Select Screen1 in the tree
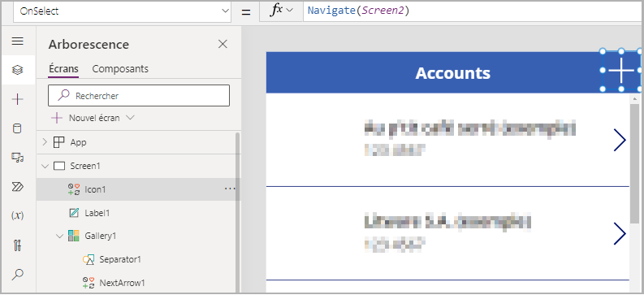 click(x=85, y=166)
